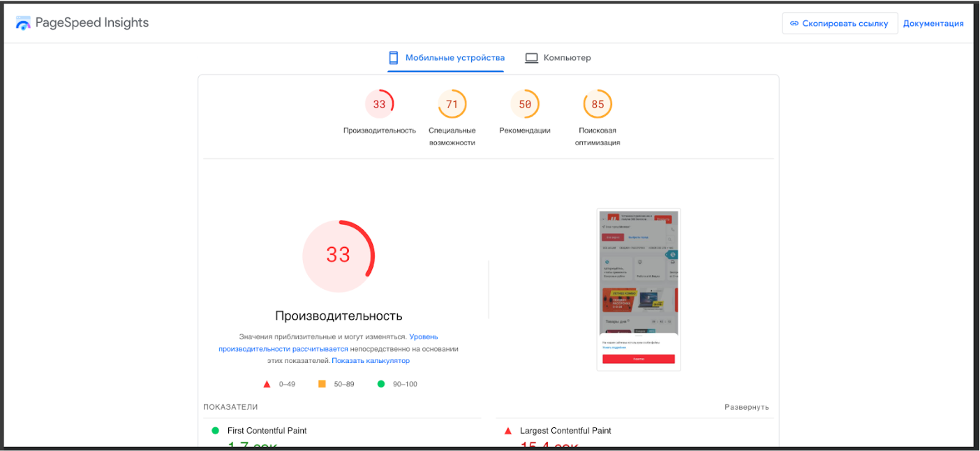Image resolution: width=980 pixels, height=451 pixels.
Task: Jump to Поисковая оптимизация score gauge 85
Action: click(x=597, y=104)
